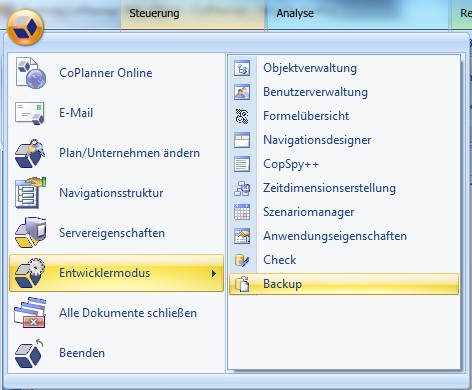
Task: Click the Check database icon
Action: (x=242, y=260)
